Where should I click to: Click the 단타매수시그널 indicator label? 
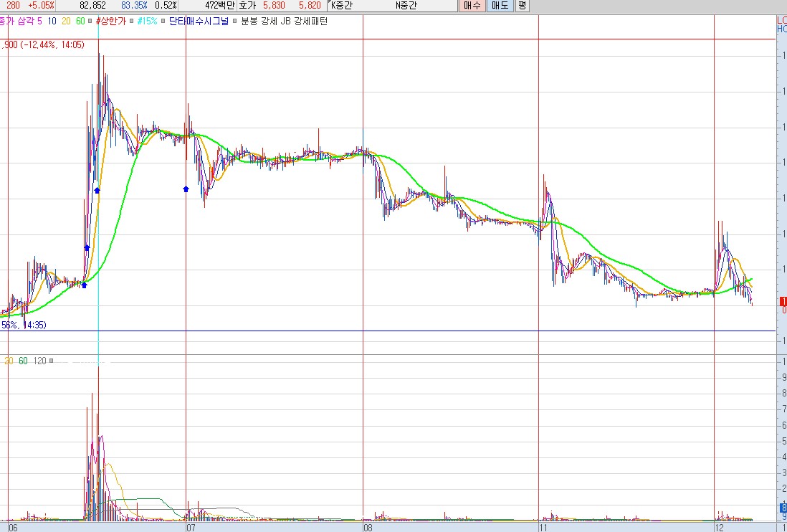click(x=199, y=21)
